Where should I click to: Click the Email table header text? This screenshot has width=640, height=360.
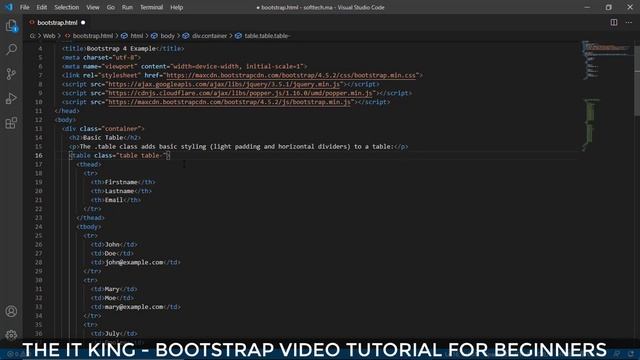114,200
